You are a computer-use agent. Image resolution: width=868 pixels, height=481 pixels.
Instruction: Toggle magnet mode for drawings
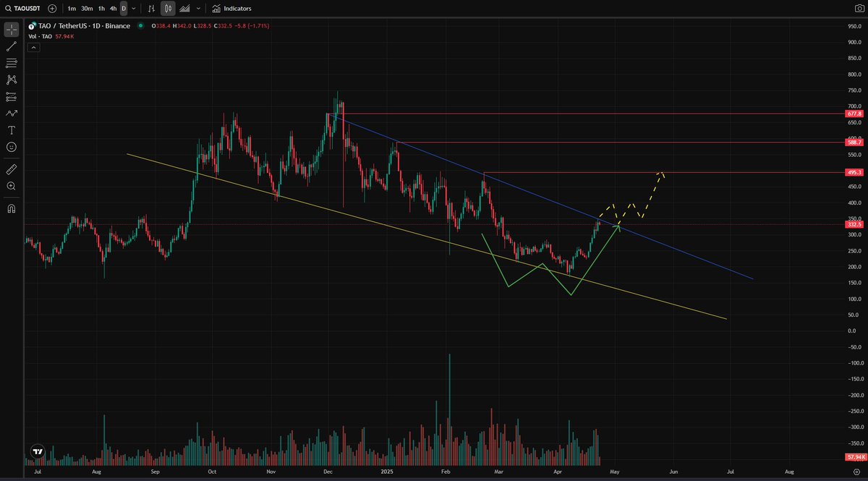[12, 209]
